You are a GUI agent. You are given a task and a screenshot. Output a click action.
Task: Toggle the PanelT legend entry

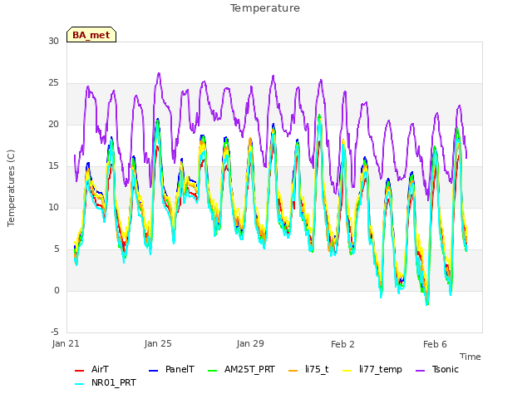[x=172, y=369]
